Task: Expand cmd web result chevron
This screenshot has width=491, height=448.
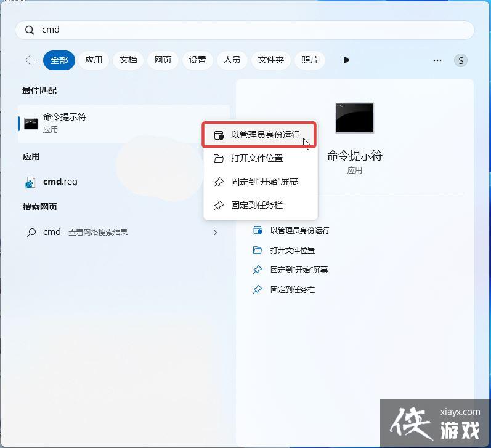Action: click(x=215, y=233)
